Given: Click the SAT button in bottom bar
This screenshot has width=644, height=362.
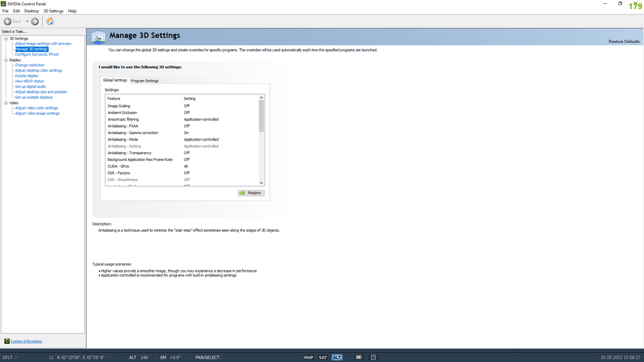Looking at the screenshot, I should (x=323, y=357).
